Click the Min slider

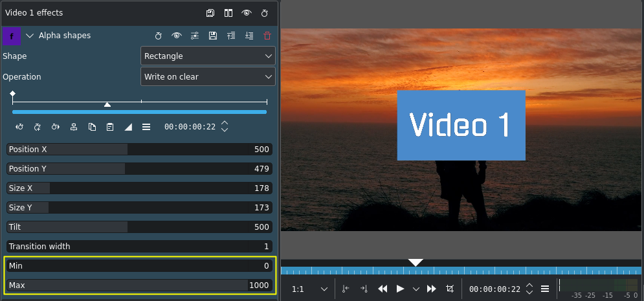140,266
